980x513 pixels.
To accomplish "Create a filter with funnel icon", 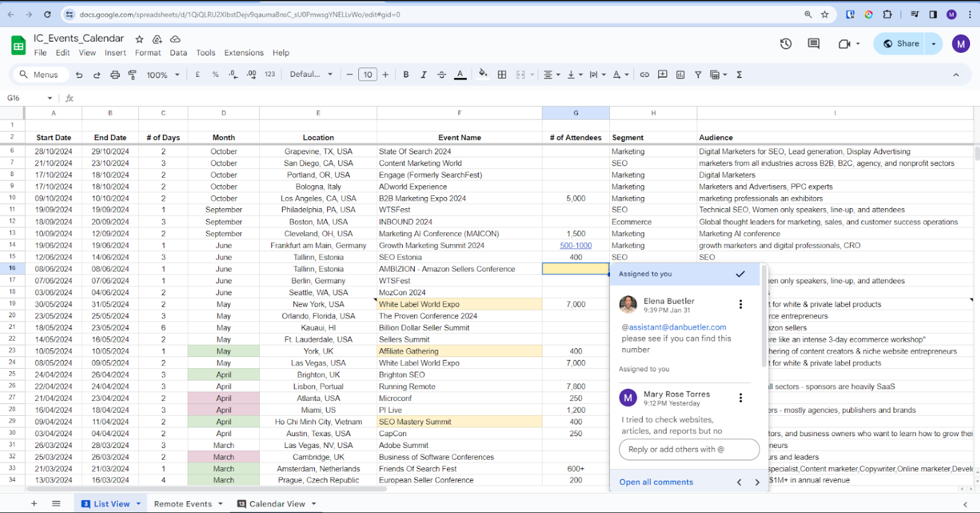I will pyautogui.click(x=698, y=74).
